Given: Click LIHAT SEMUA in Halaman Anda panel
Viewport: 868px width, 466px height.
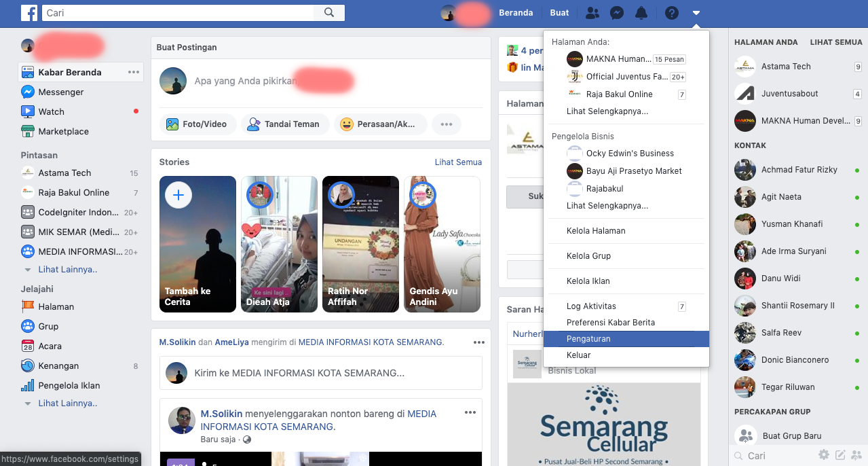Looking at the screenshot, I should (x=836, y=42).
